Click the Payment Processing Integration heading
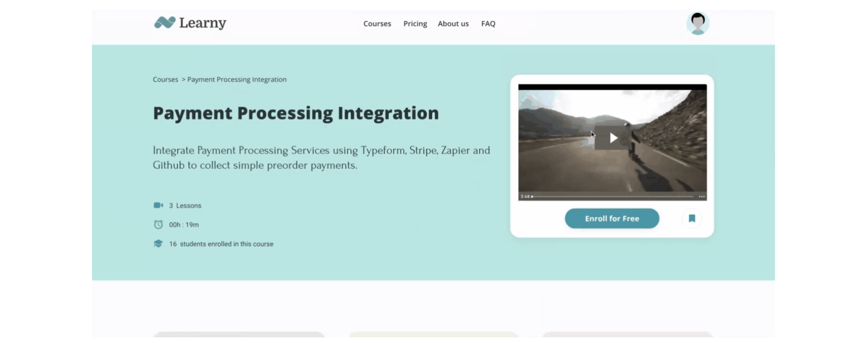The height and width of the screenshot is (343, 868). tap(295, 113)
